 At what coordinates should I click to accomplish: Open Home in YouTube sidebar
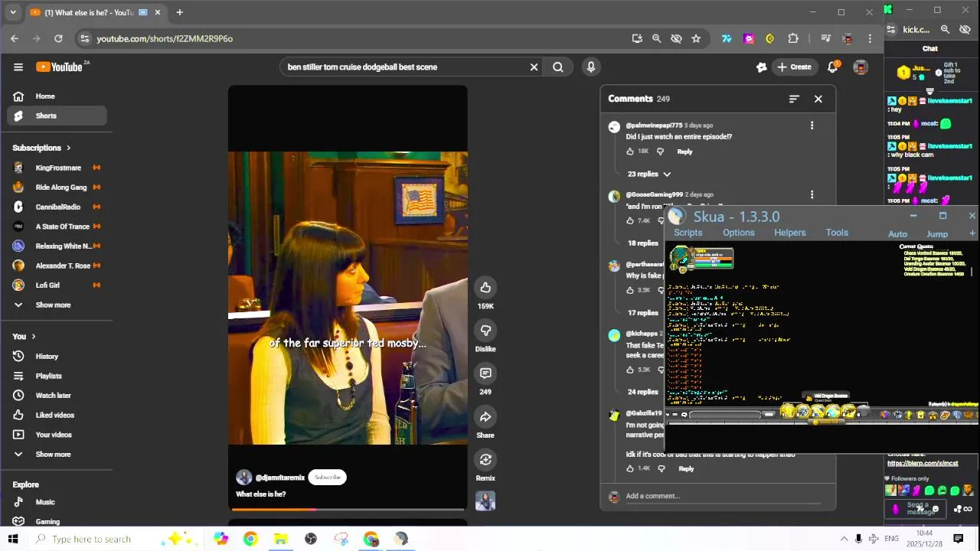point(57,96)
